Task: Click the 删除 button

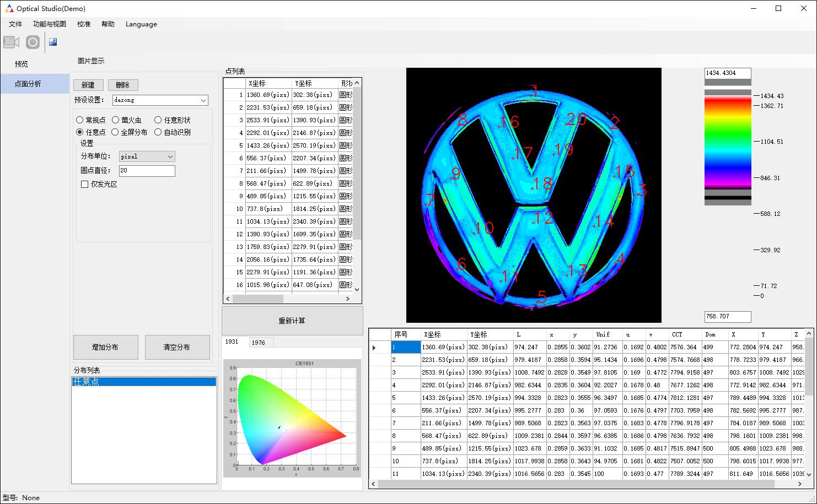Action: pyautogui.click(x=123, y=85)
